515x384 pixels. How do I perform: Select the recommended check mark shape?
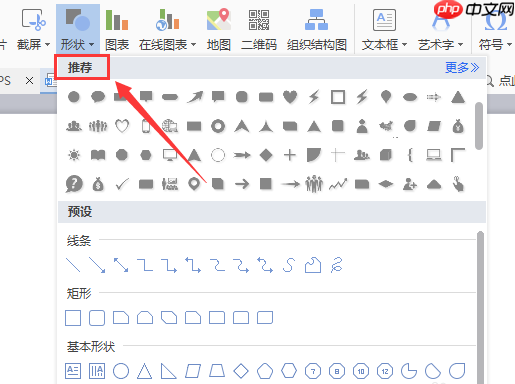(122, 184)
